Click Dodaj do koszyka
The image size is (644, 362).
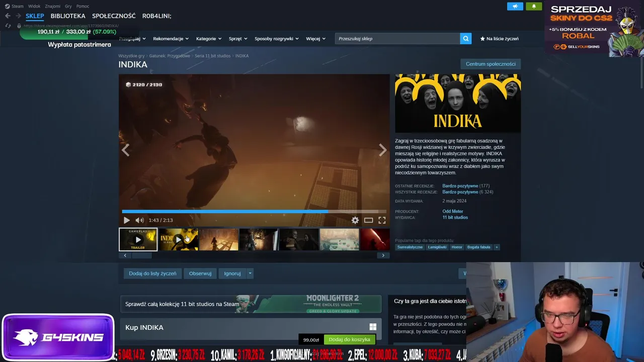pos(349,340)
